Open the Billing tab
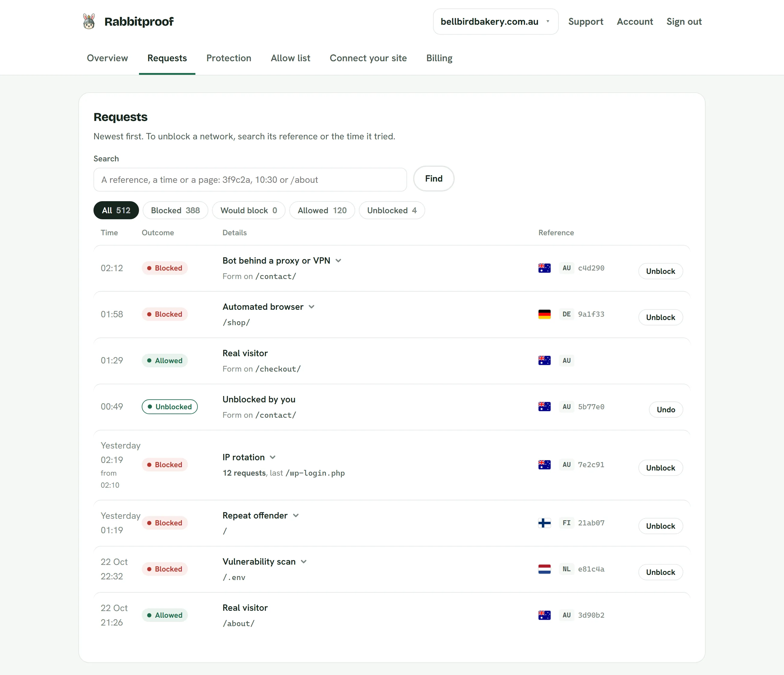This screenshot has height=675, width=784. point(439,58)
